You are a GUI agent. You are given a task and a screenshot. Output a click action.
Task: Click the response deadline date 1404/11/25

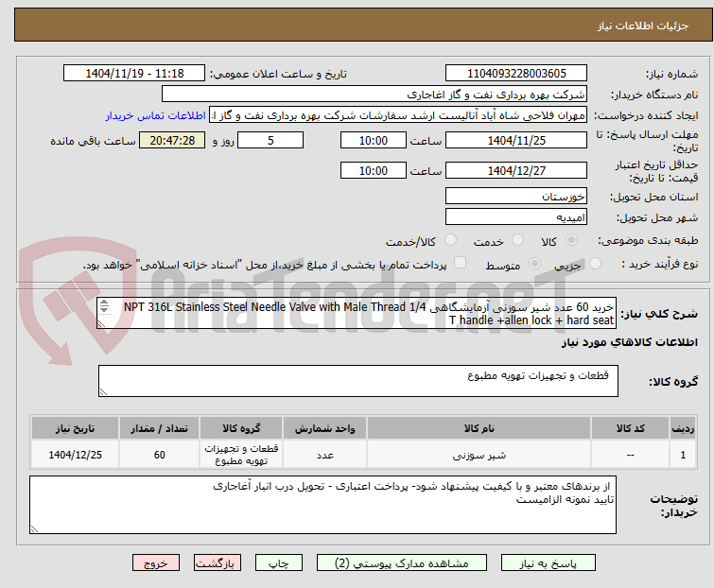tap(516, 140)
